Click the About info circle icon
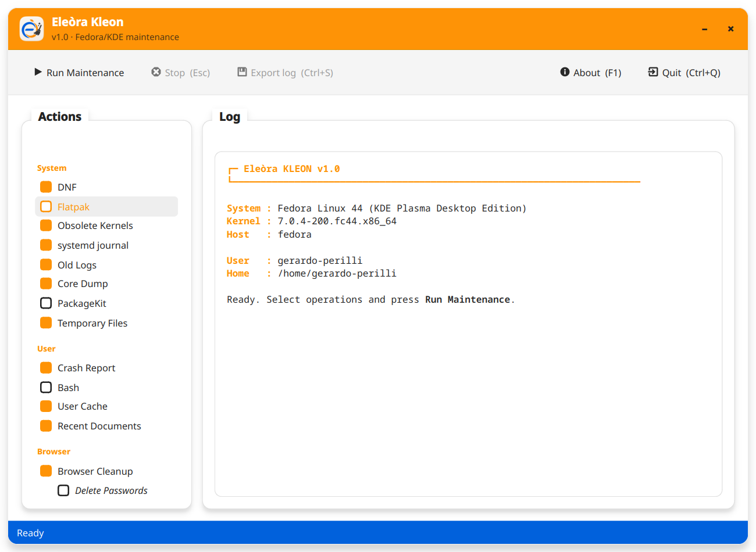The height and width of the screenshot is (552, 756). tap(565, 72)
